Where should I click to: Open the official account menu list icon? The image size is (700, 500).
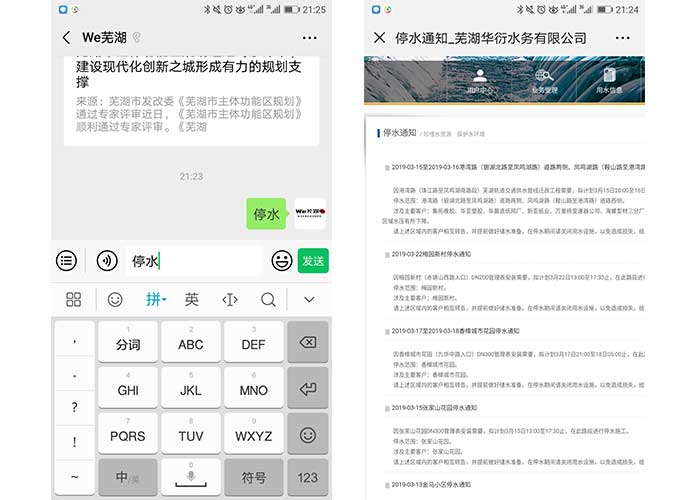tap(67, 261)
